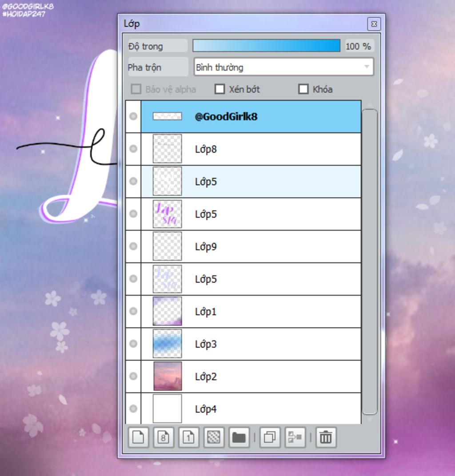
Task: Select the Lớp8 layer row
Action: pyautogui.click(x=251, y=149)
